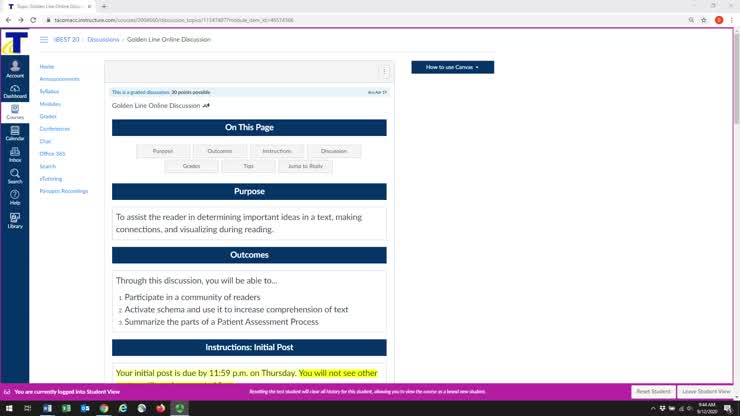Open Task View on the taskbar
This screenshot has height=416, width=740.
point(27,408)
